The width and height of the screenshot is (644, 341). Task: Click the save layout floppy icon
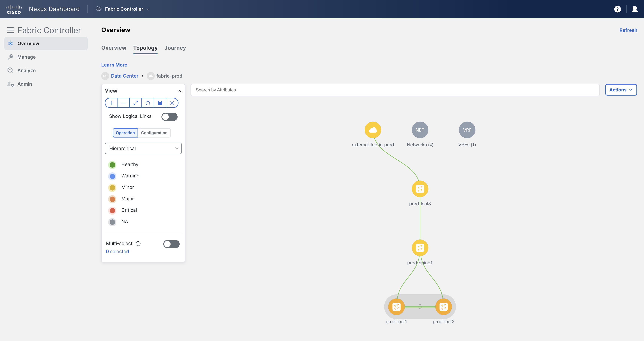tap(160, 103)
